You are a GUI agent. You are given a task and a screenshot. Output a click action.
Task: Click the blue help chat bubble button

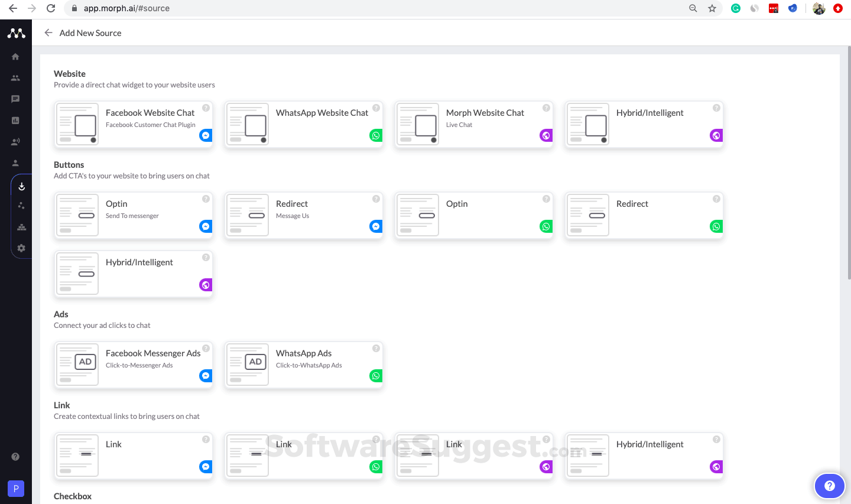tap(830, 486)
